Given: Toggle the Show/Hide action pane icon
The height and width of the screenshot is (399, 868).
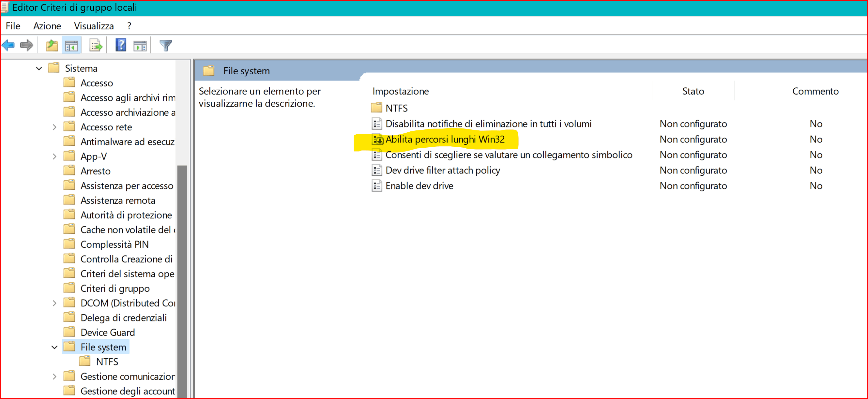Looking at the screenshot, I should pos(140,45).
